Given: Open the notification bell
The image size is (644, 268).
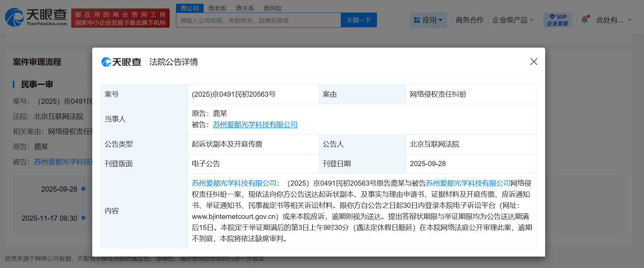Looking at the screenshot, I should [585, 20].
